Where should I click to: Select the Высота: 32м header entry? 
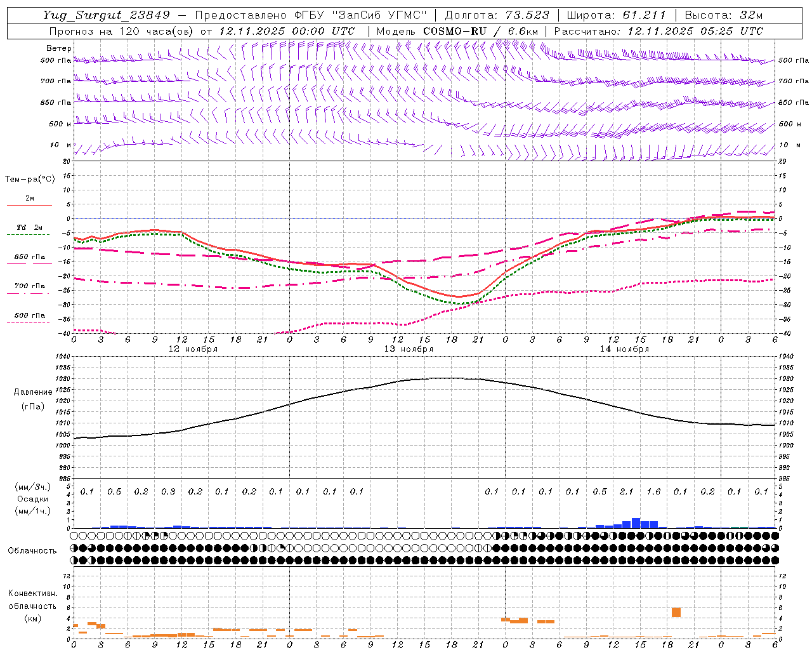click(x=723, y=15)
